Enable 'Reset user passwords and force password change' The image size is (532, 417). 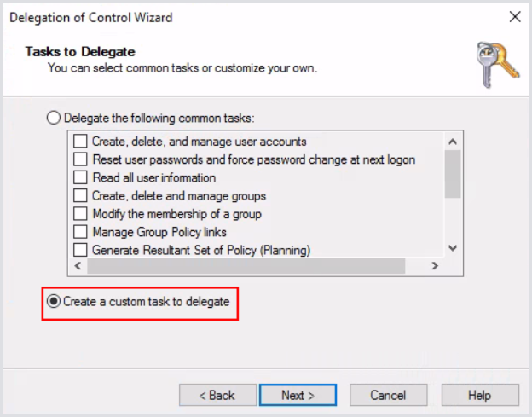[80, 159]
